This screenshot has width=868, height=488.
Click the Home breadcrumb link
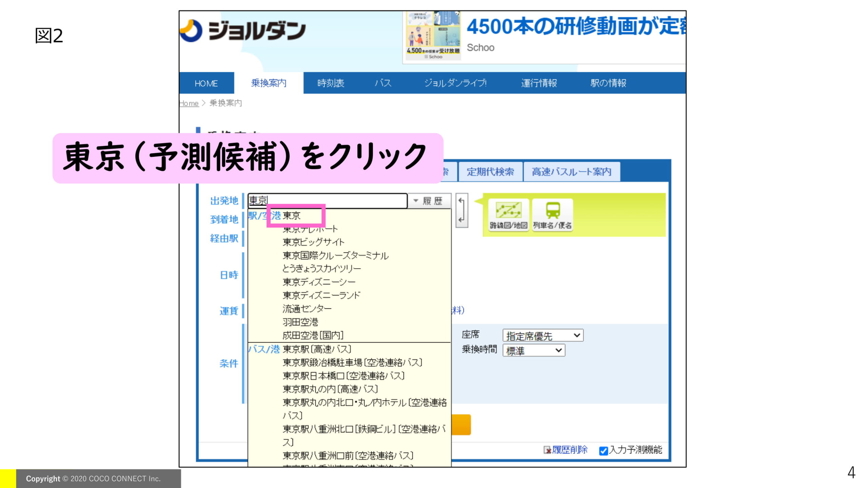click(x=189, y=103)
